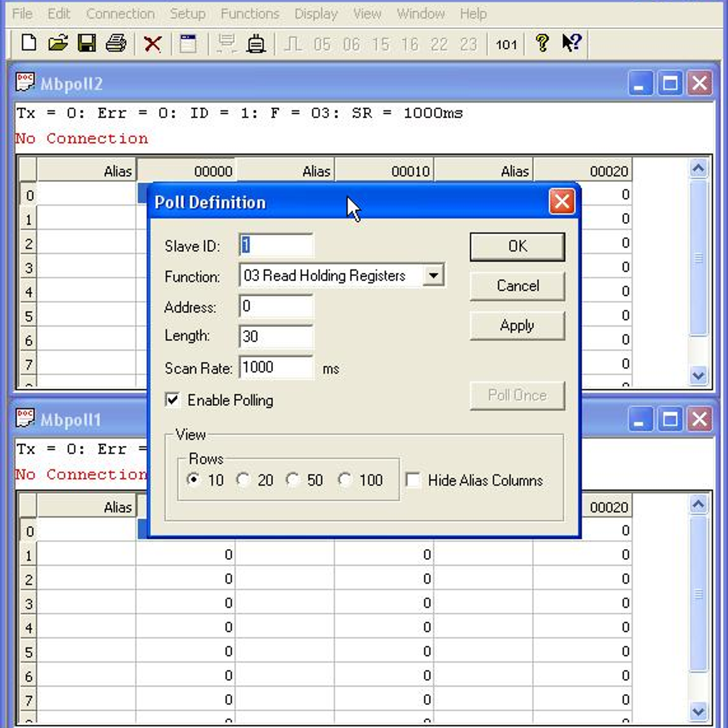This screenshot has height=728, width=728.
Task: Click the 00000 column header in Mbpoll2
Action: (x=186, y=171)
